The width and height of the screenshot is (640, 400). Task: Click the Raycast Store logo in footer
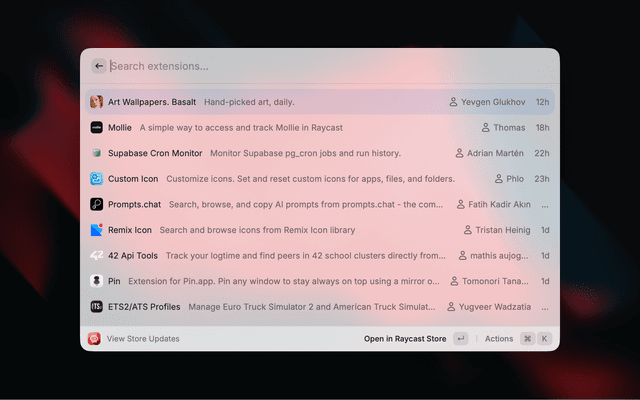point(94,339)
